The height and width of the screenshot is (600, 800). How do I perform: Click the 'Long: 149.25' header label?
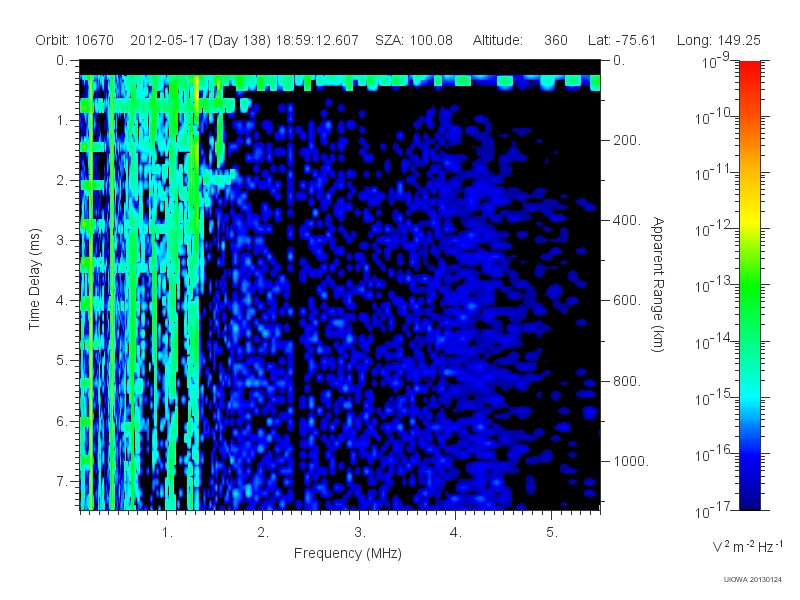[x=718, y=40]
